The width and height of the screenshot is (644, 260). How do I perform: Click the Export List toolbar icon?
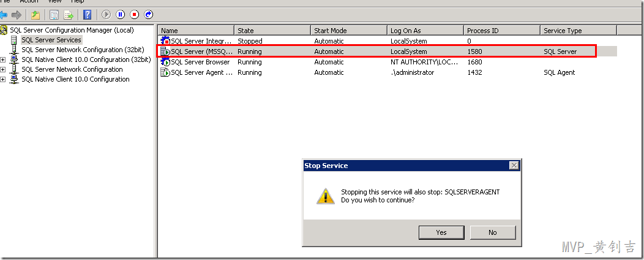click(68, 15)
